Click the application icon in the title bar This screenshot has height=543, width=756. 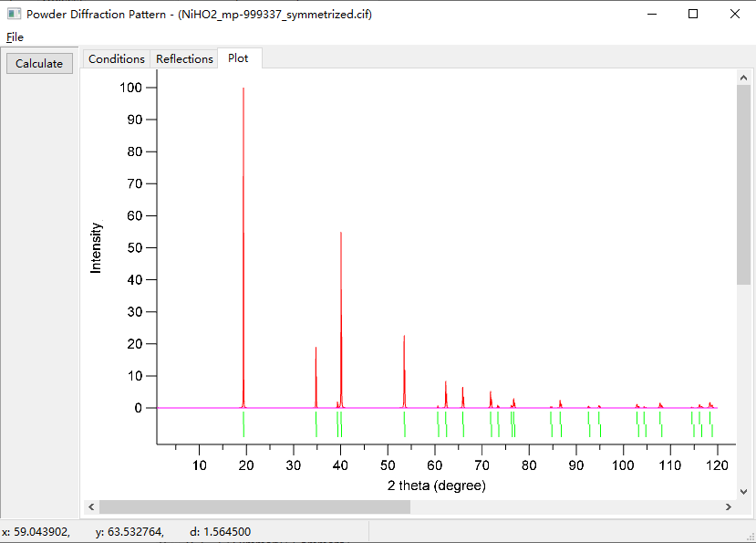[14, 14]
